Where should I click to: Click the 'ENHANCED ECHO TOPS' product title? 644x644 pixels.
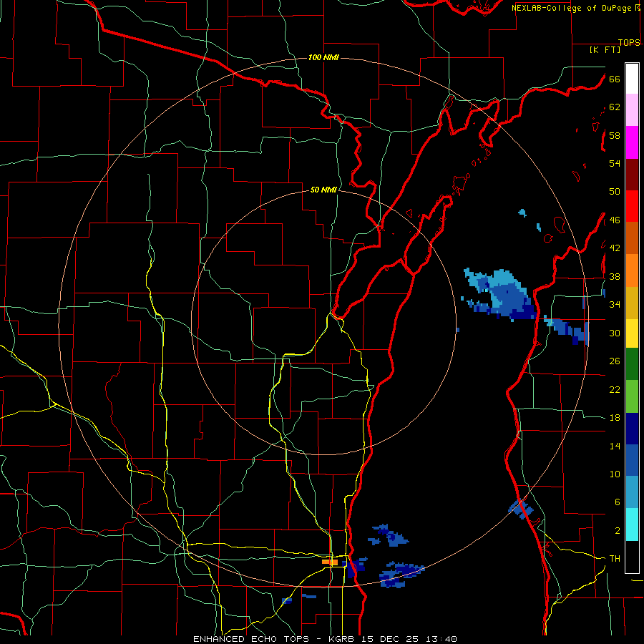click(251, 639)
